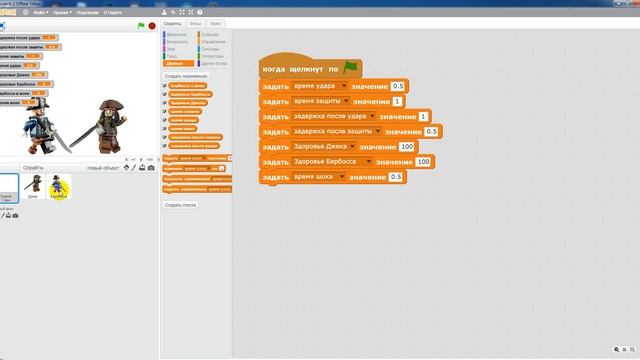This screenshot has width=640, height=360.
Task: Toggle the 'Здоровье Барбосса' variable checkbox
Action: coord(164,94)
